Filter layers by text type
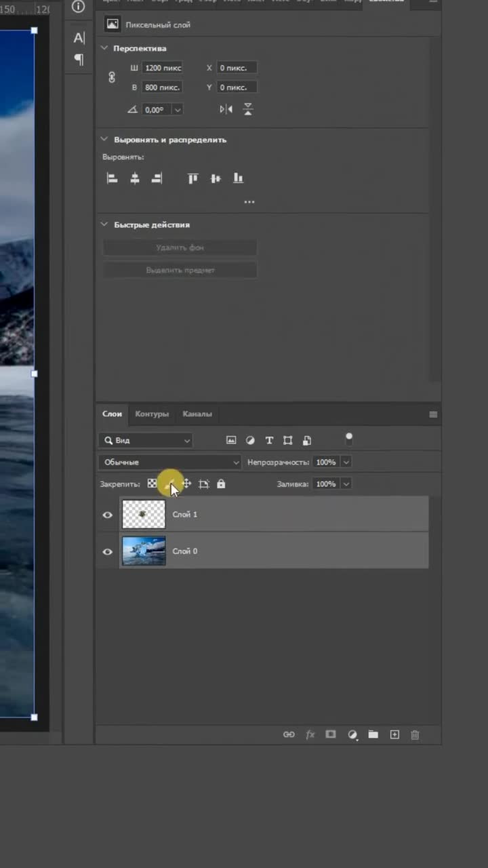The width and height of the screenshot is (488, 868). 269,440
